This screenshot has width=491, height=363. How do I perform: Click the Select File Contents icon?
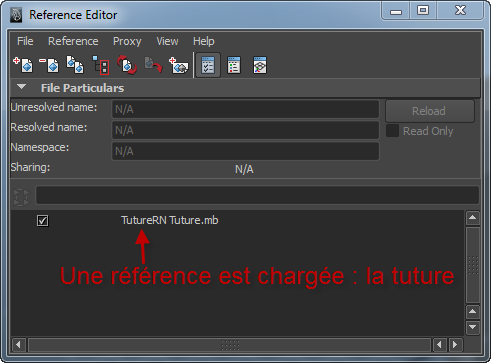[x=101, y=65]
